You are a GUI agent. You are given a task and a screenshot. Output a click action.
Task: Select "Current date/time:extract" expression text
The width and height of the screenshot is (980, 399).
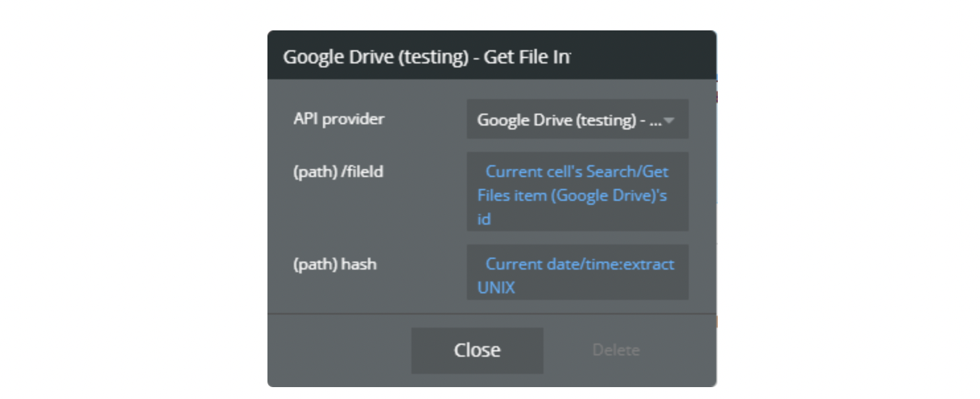click(580, 264)
